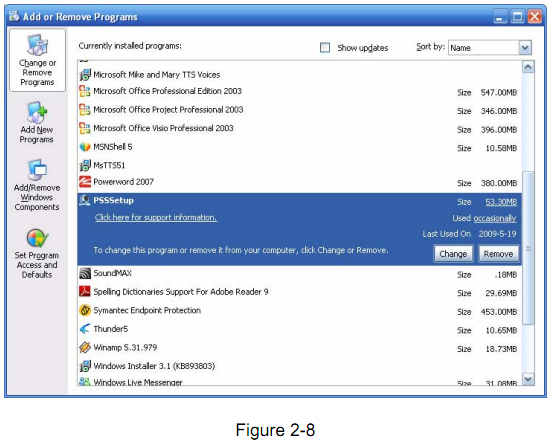Click the Powerword 2007 red icon
The image size is (551, 448).
85,182
